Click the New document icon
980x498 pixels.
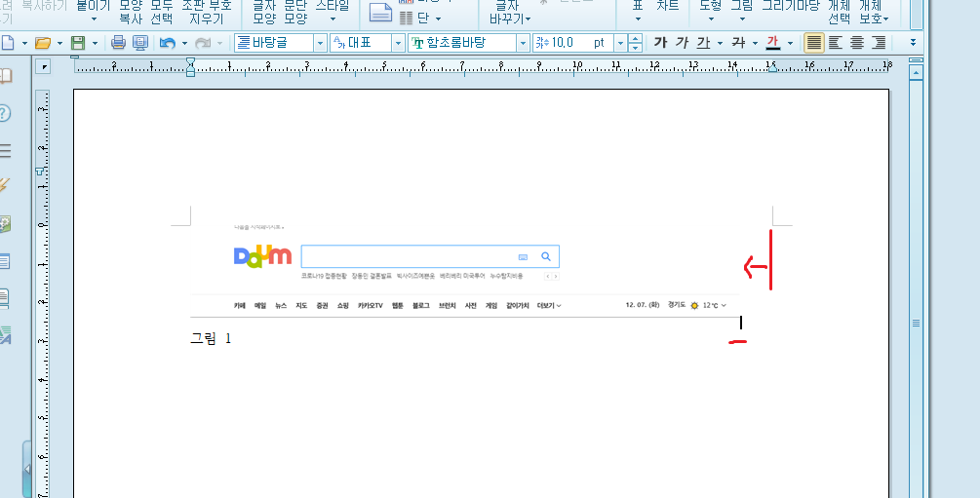click(x=6, y=43)
